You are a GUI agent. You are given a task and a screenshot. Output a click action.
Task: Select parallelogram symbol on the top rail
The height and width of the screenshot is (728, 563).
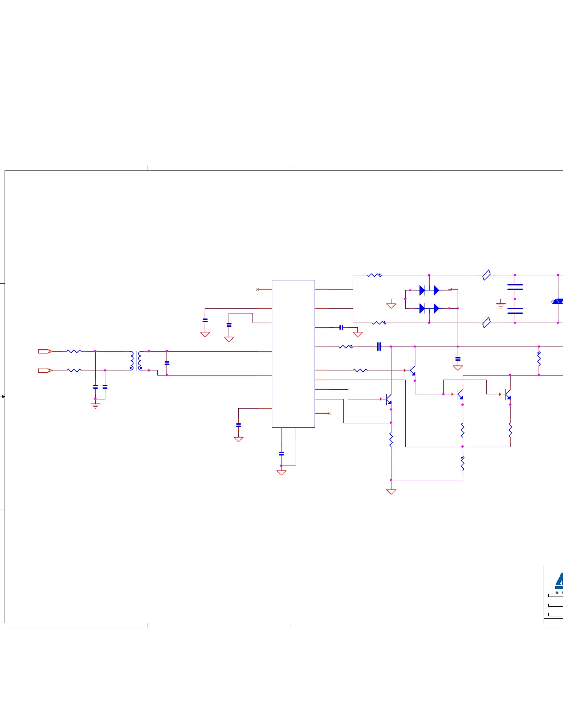pyautogui.click(x=487, y=275)
